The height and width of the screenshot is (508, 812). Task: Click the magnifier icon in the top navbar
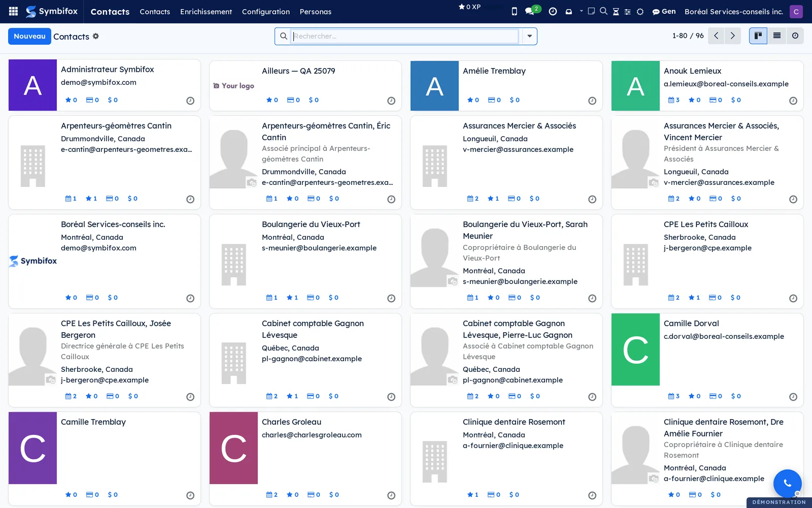coord(603,11)
